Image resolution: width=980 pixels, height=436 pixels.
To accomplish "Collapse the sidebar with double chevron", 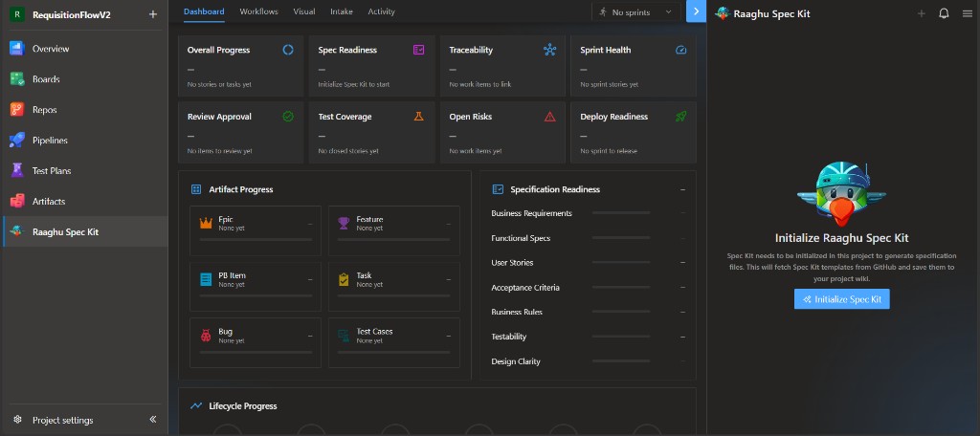I will (x=152, y=420).
